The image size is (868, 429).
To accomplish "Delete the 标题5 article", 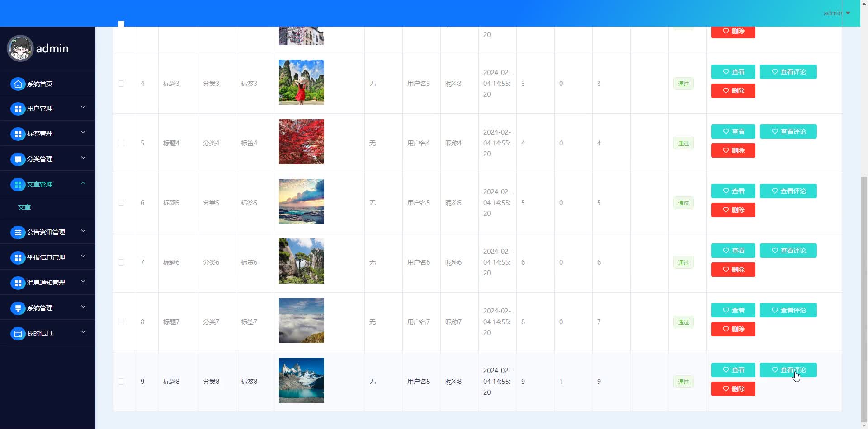I will [733, 210].
